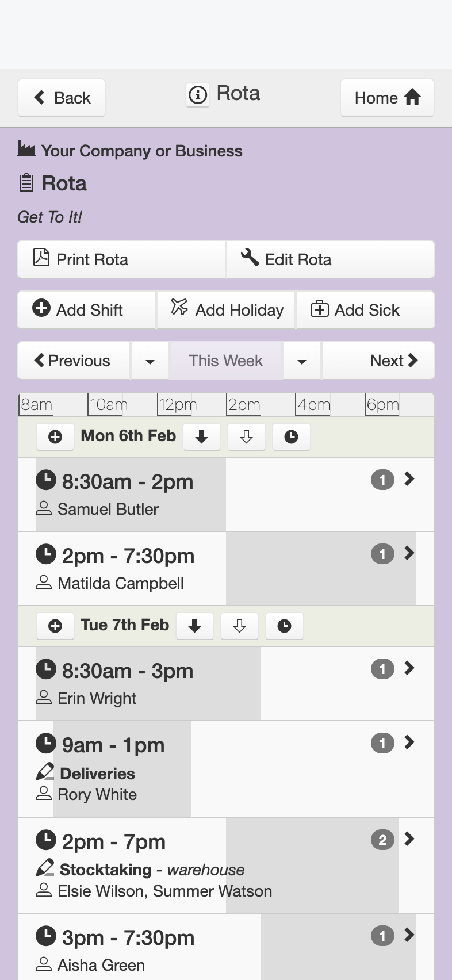Image resolution: width=452 pixels, height=980 pixels.
Task: Click outline down arrow on Mon 6th Feb
Action: coord(246,437)
